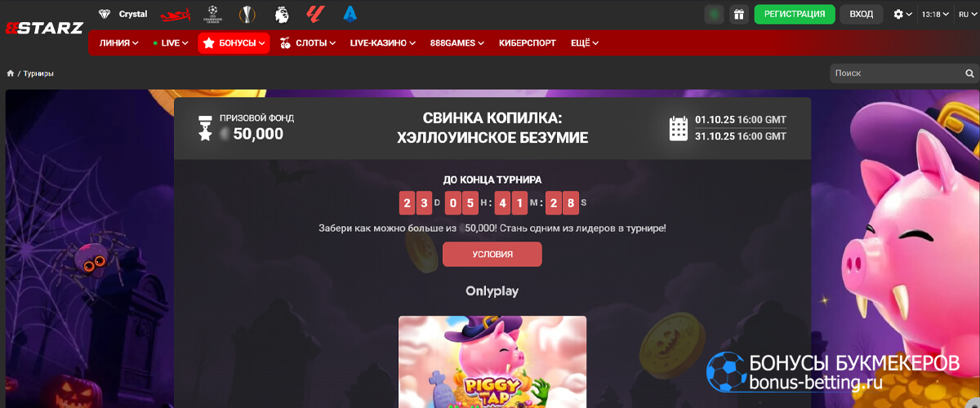The width and height of the screenshot is (980, 408).
Task: Open the СЛОТЫ menu
Action: [x=309, y=42]
